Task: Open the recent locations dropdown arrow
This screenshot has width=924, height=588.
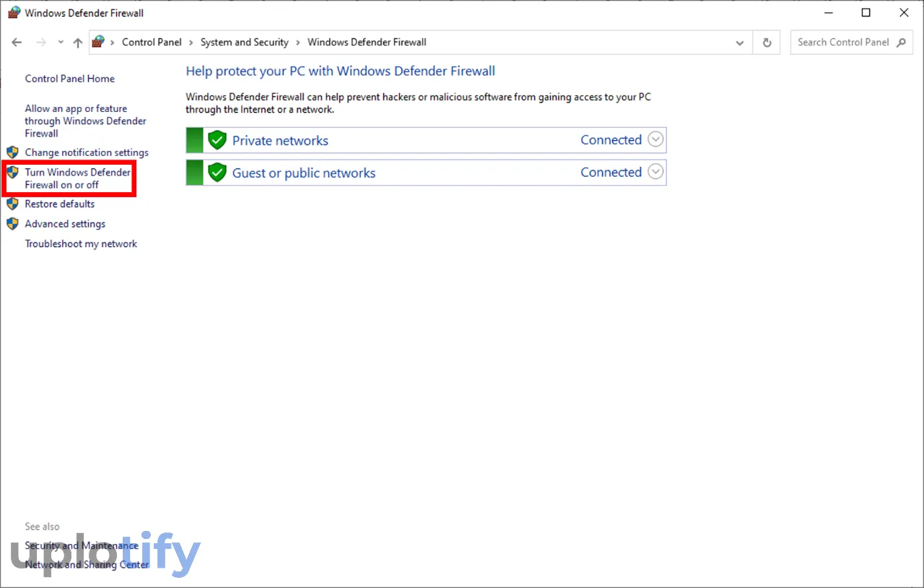Action: pos(61,43)
